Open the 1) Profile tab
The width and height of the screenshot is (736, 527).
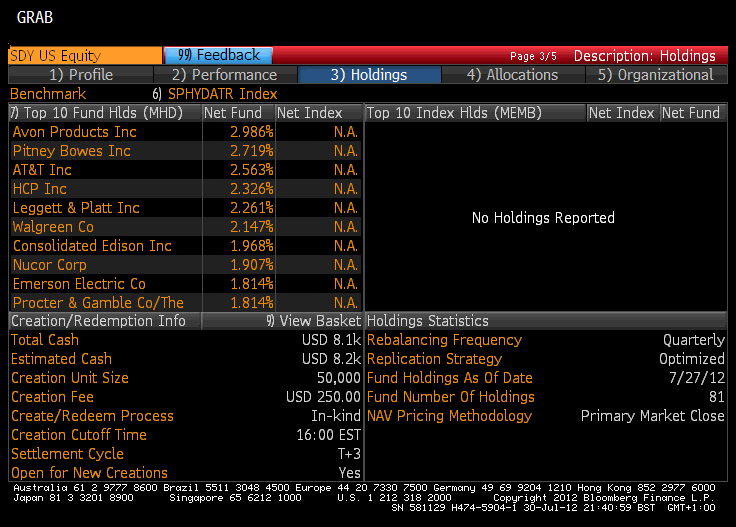(x=81, y=75)
